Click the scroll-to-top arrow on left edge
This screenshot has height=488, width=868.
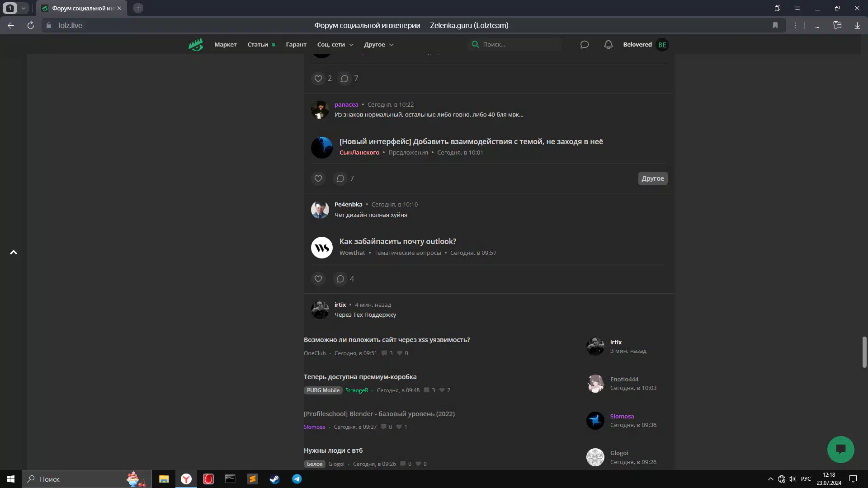tap(14, 252)
